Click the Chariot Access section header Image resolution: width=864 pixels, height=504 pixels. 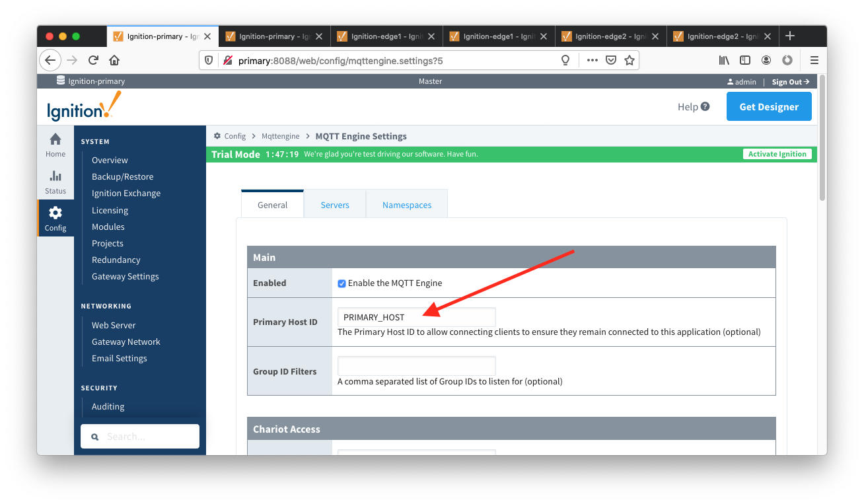[511, 429]
